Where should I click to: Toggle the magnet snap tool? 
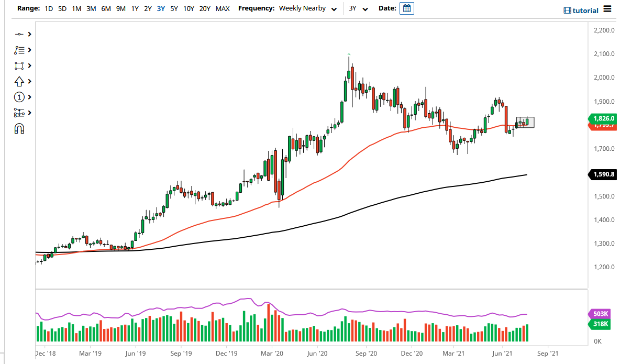pos(20,127)
